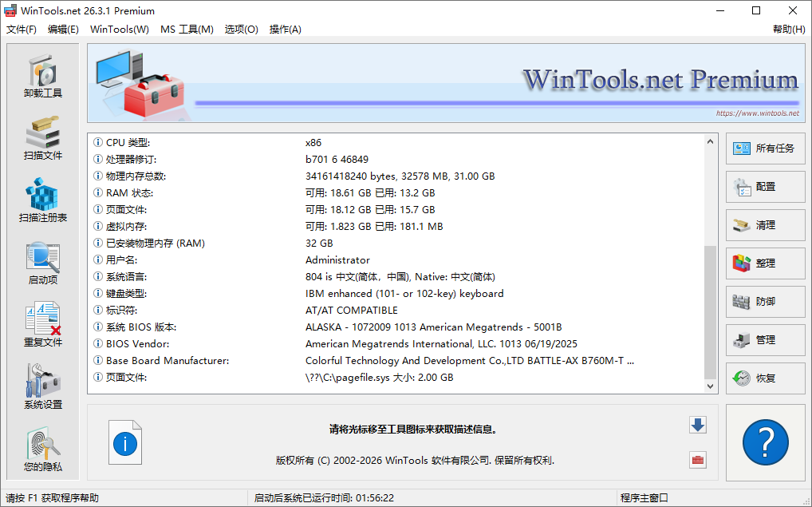
Task: Open the 卸载工具 (Uninstall Tool) sidebar icon
Action: point(41,76)
